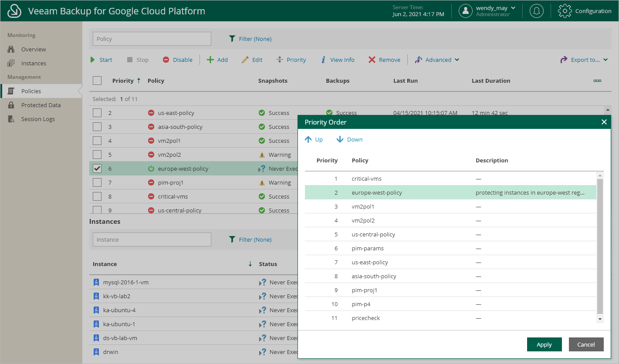Uncheck the europe-west-policy row checkbox
The image size is (619, 364).
pyautogui.click(x=97, y=169)
